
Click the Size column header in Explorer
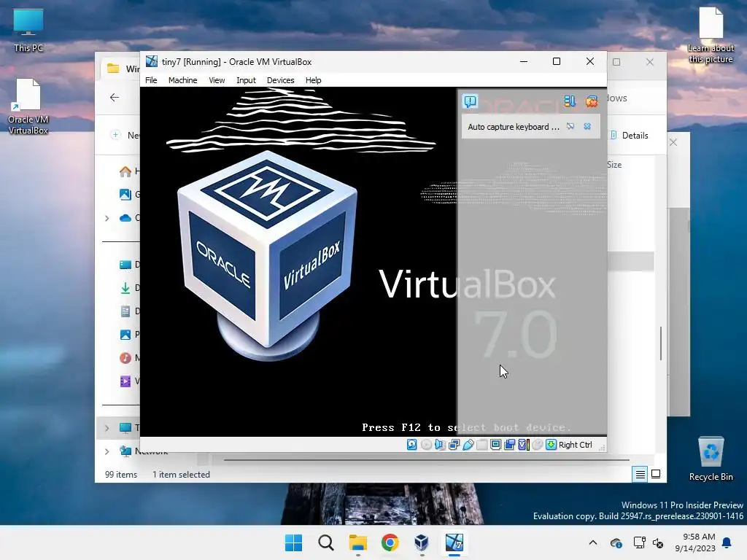pyautogui.click(x=614, y=165)
